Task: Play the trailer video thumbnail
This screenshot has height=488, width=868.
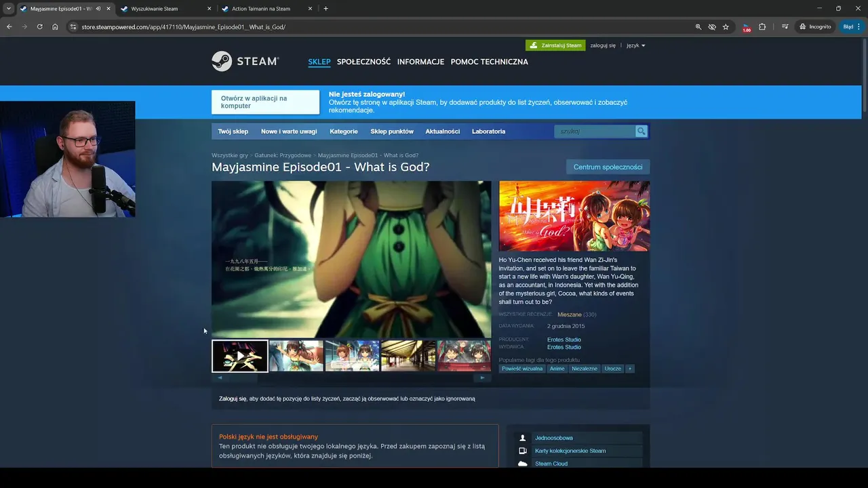Action: pos(240,356)
